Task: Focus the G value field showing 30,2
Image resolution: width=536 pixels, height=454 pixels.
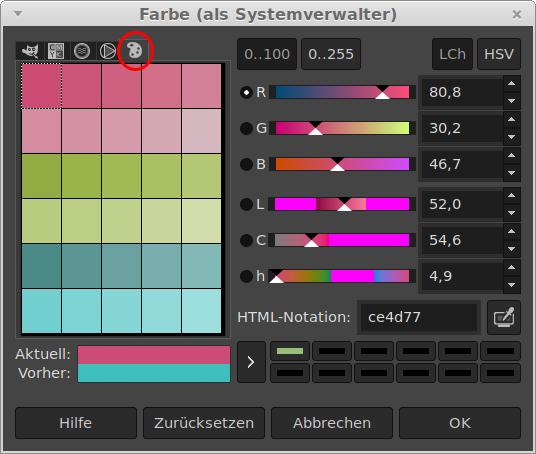Action: click(462, 129)
